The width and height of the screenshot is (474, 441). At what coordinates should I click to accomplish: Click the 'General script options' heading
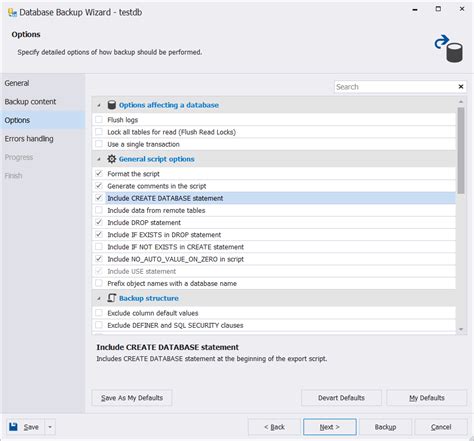point(157,159)
